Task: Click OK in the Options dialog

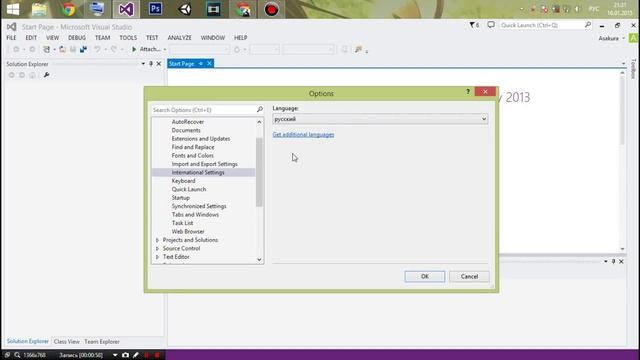Action: 424,276
